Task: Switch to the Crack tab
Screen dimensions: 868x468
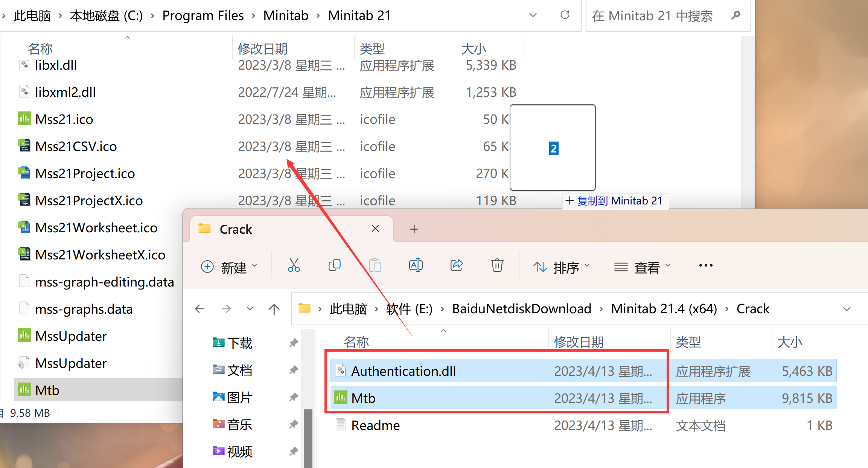Action: 292,229
